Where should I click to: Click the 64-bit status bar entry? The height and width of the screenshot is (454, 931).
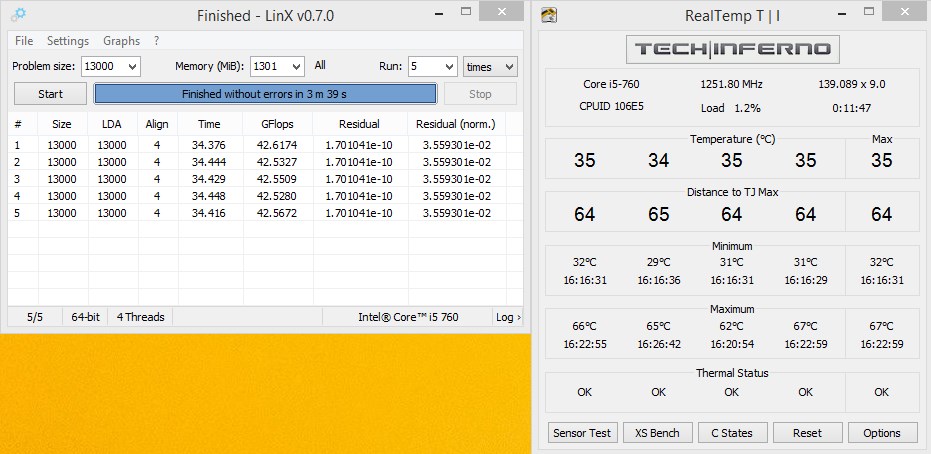coord(86,317)
